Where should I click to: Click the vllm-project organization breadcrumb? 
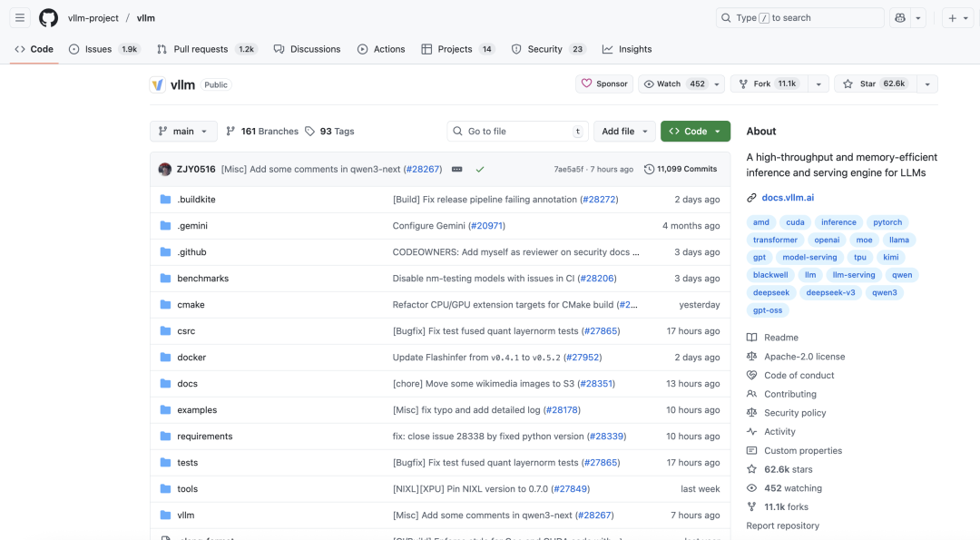93,18
